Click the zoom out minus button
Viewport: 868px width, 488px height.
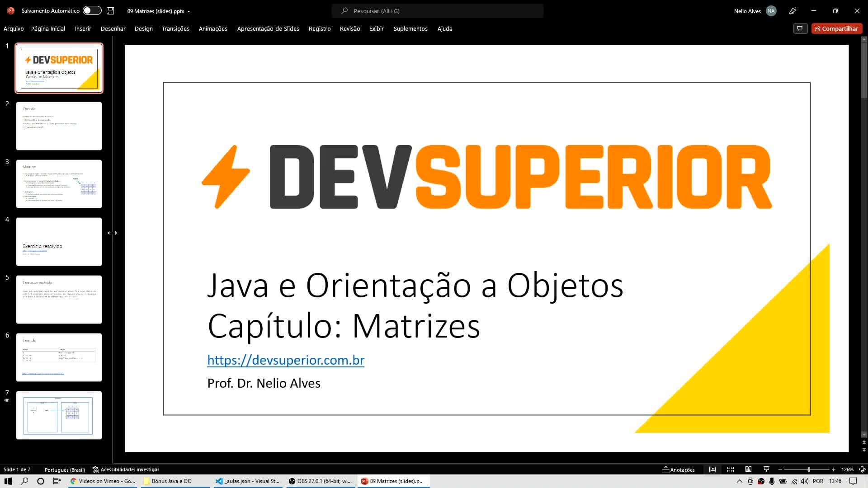click(x=780, y=469)
